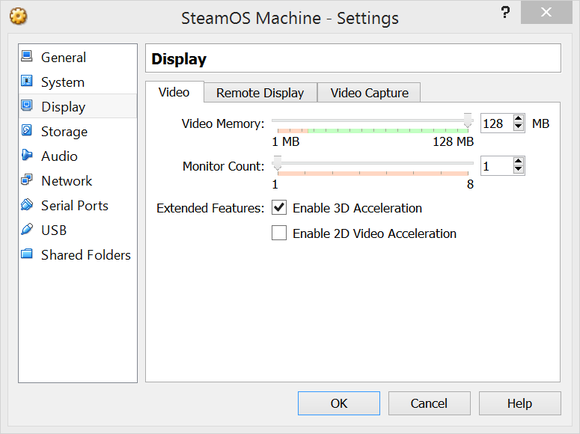Viewport: 580px width, 434px height.
Task: Click the '1 MB' minimum slider label
Action: pyautogui.click(x=286, y=142)
